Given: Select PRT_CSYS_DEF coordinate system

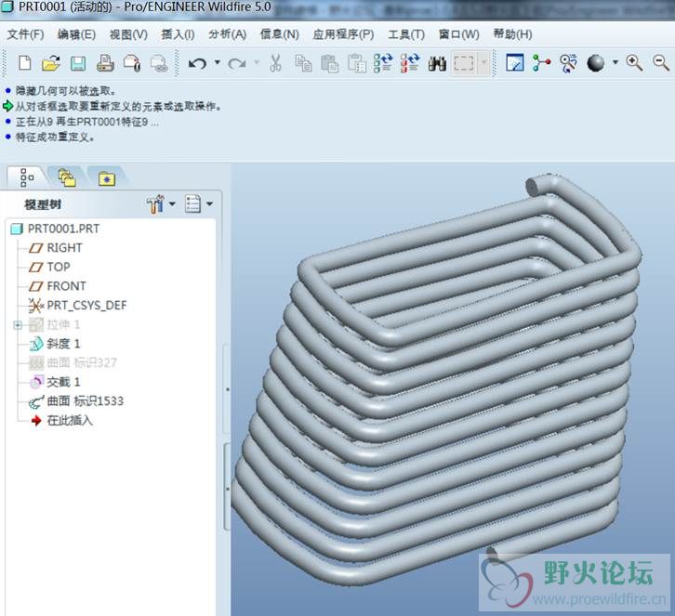Looking at the screenshot, I should click(x=86, y=306).
